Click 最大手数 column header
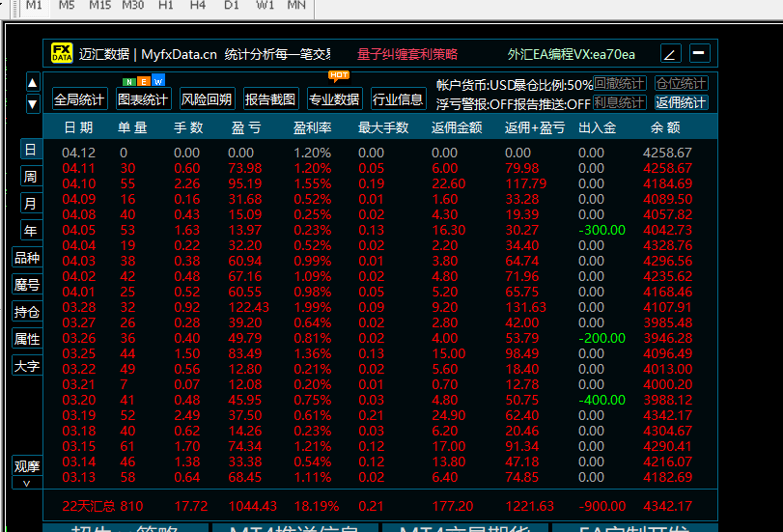Viewport: 783px width, 532px height. pos(383,127)
